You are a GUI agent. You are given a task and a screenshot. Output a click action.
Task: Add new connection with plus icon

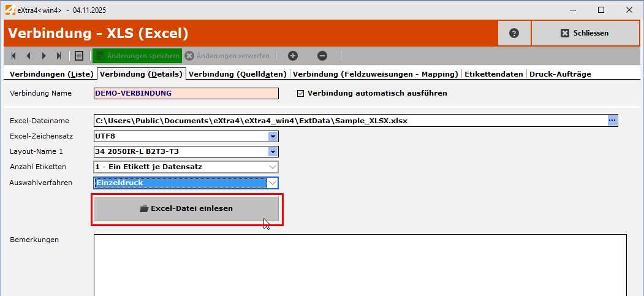293,56
